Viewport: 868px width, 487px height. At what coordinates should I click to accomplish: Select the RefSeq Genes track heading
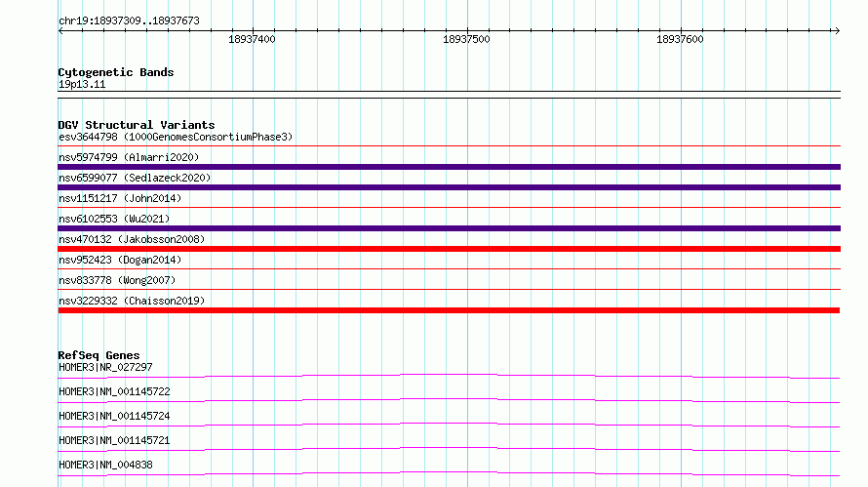point(99,355)
